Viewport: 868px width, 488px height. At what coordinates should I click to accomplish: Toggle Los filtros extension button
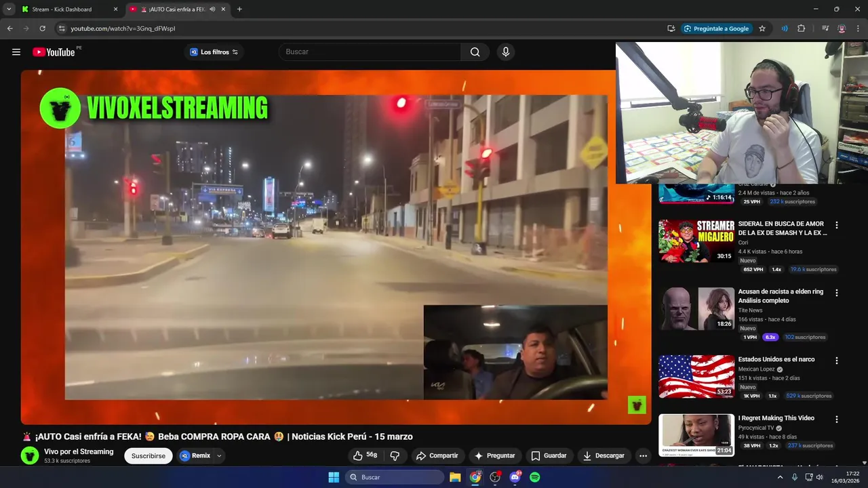(x=214, y=52)
